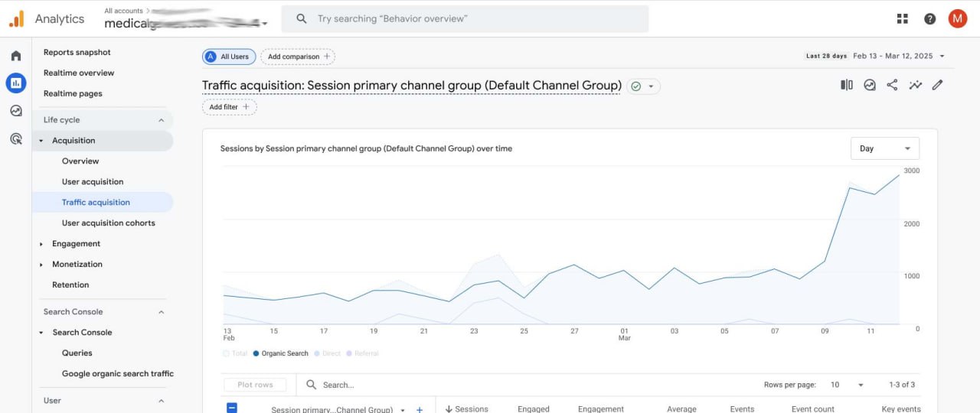Click the Add filter button
The height and width of the screenshot is (413, 980).
pos(229,107)
